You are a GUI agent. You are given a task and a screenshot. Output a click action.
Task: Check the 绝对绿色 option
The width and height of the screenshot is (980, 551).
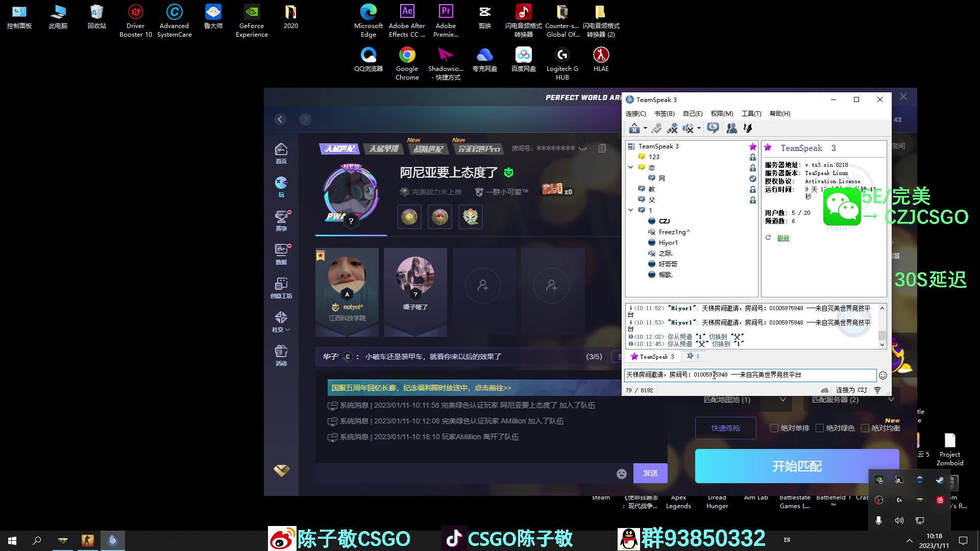point(820,428)
